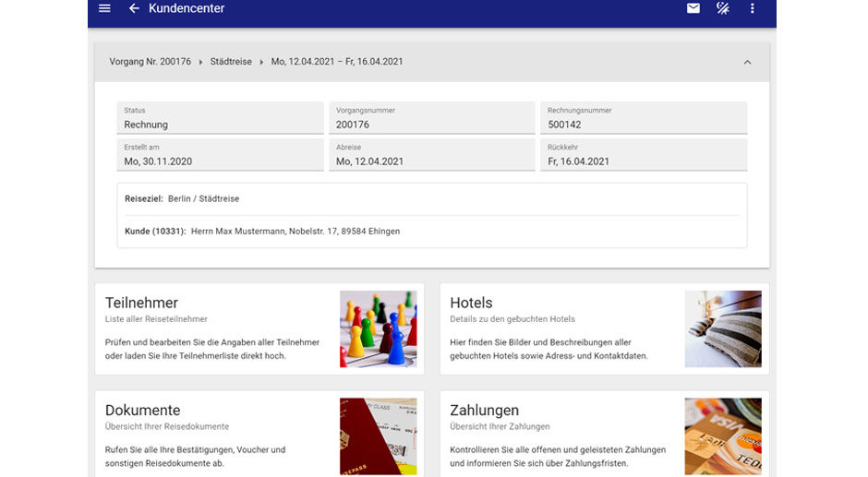Click the Abreise date field
Image resolution: width=868 pixels, height=477 pixels.
(431, 156)
